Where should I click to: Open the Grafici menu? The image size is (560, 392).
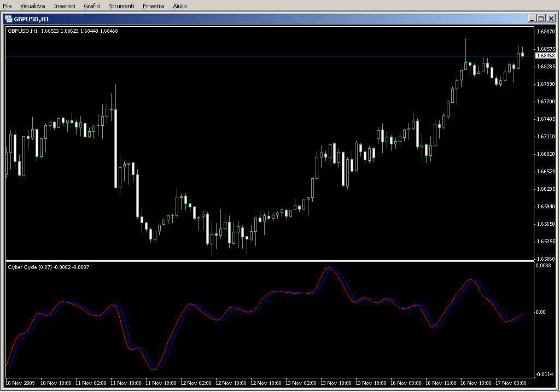[92, 6]
